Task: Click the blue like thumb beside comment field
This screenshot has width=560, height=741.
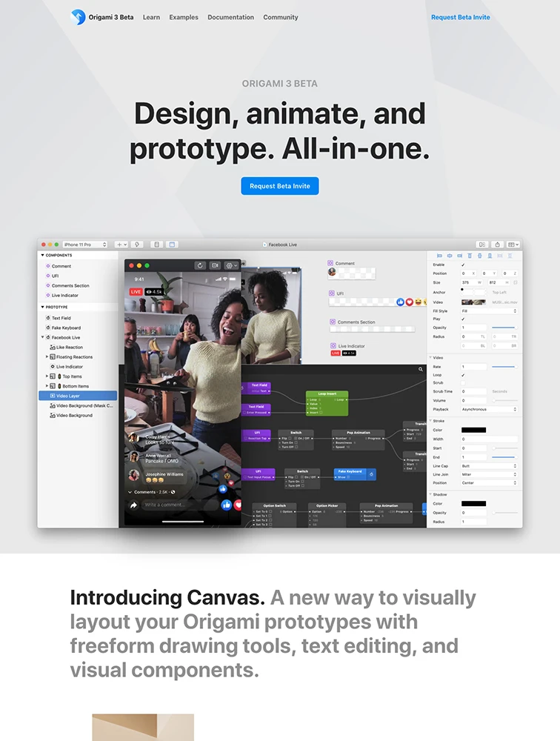Action: 227,505
